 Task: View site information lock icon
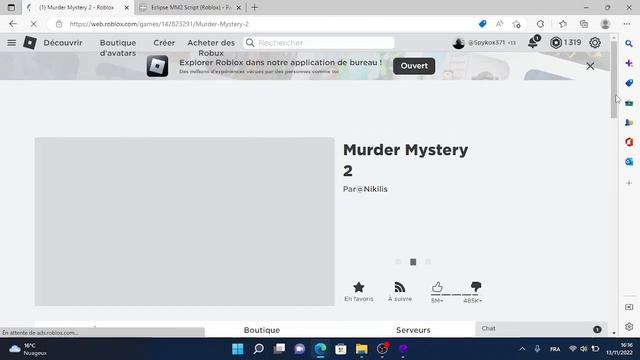59,24
